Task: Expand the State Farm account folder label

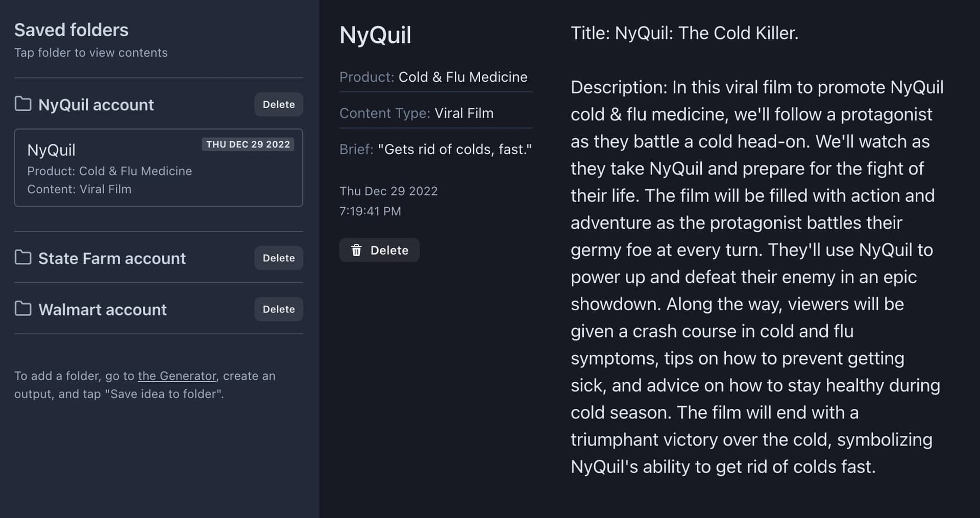Action: point(112,258)
